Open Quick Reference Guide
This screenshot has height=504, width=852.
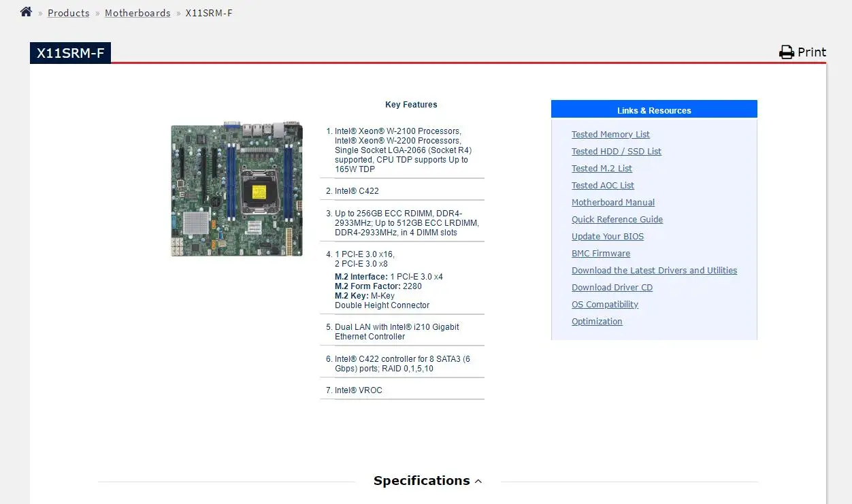pyautogui.click(x=617, y=220)
